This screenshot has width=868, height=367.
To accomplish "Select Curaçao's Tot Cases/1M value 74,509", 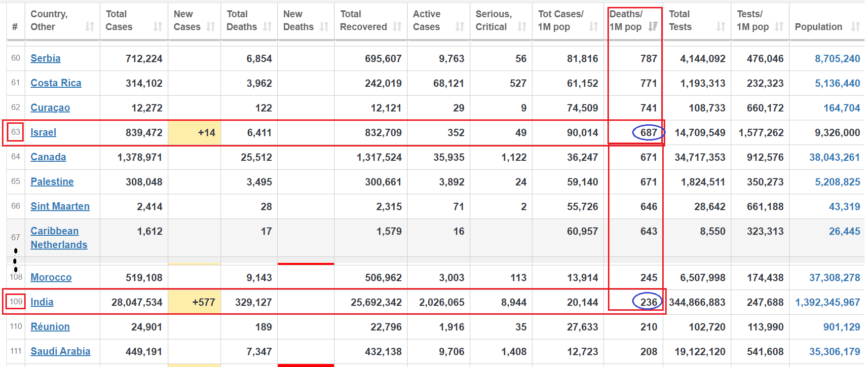I will pyautogui.click(x=582, y=108).
